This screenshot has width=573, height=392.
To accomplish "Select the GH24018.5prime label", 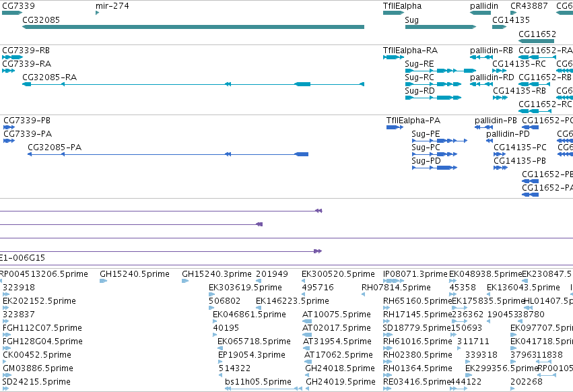I will click(x=340, y=368).
